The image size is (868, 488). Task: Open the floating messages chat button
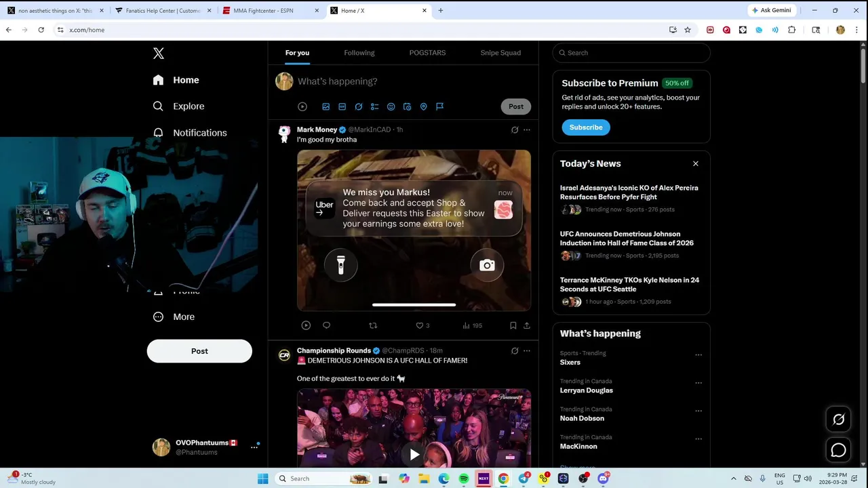point(839,450)
